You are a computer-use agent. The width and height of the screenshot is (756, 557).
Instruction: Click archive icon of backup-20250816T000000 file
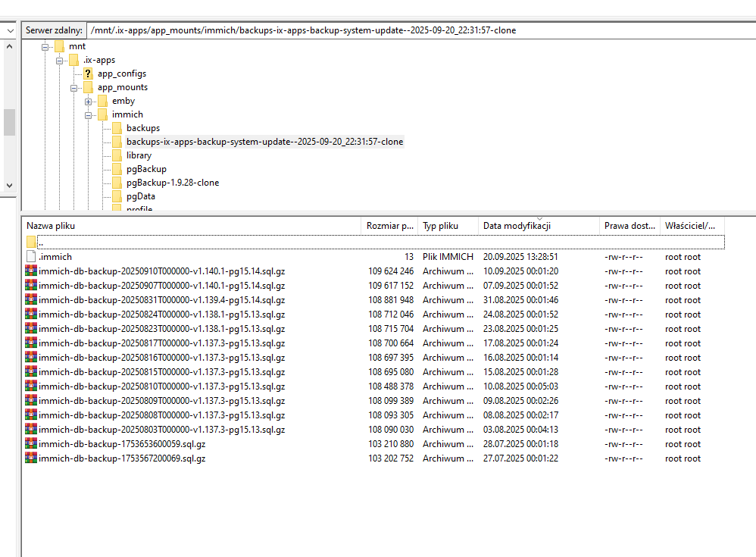click(31, 358)
